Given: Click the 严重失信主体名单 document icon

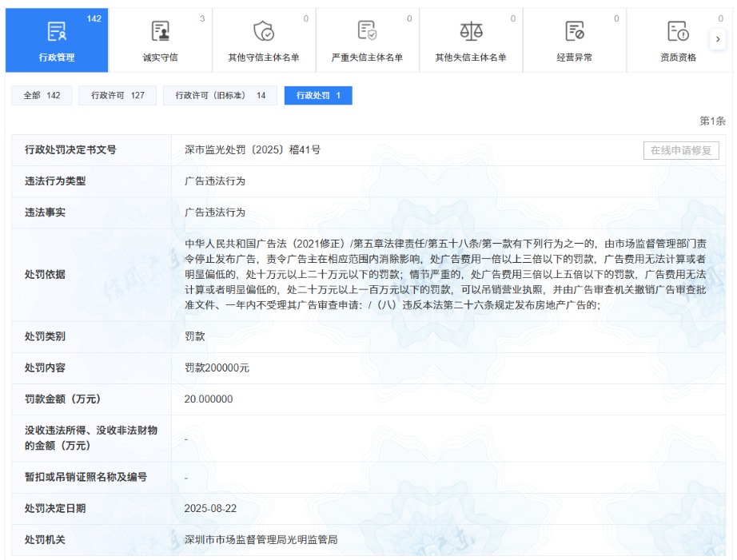Looking at the screenshot, I should coord(367,30).
